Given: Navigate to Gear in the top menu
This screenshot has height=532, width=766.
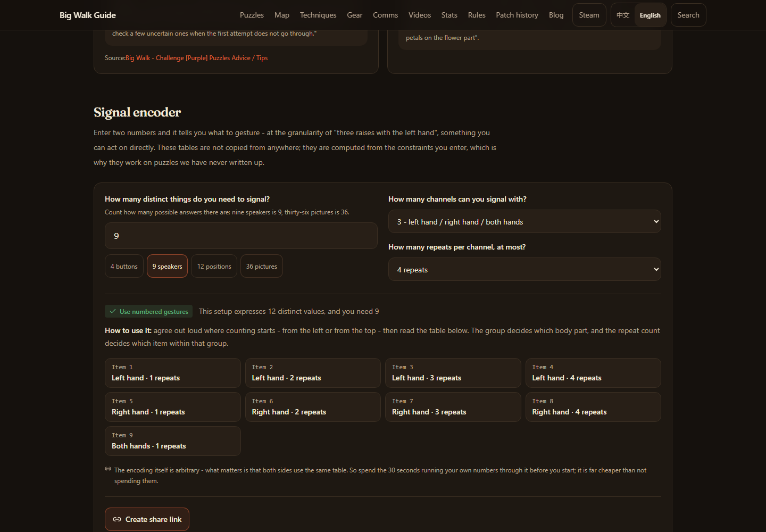Looking at the screenshot, I should pyautogui.click(x=355, y=15).
